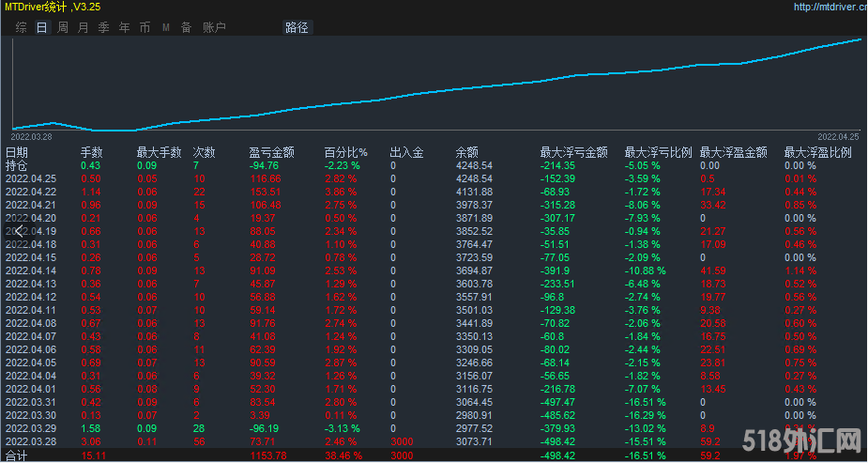Click chart start date 2022.03.28 label

(x=32, y=136)
